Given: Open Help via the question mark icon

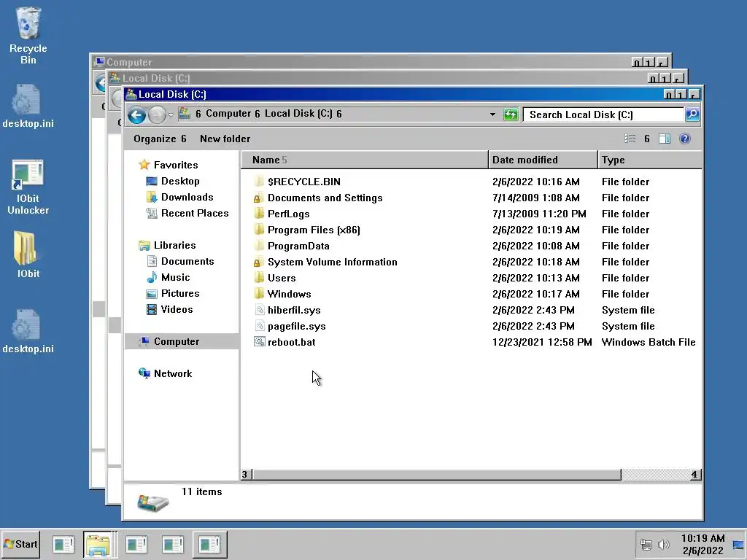Looking at the screenshot, I should tap(684, 139).
